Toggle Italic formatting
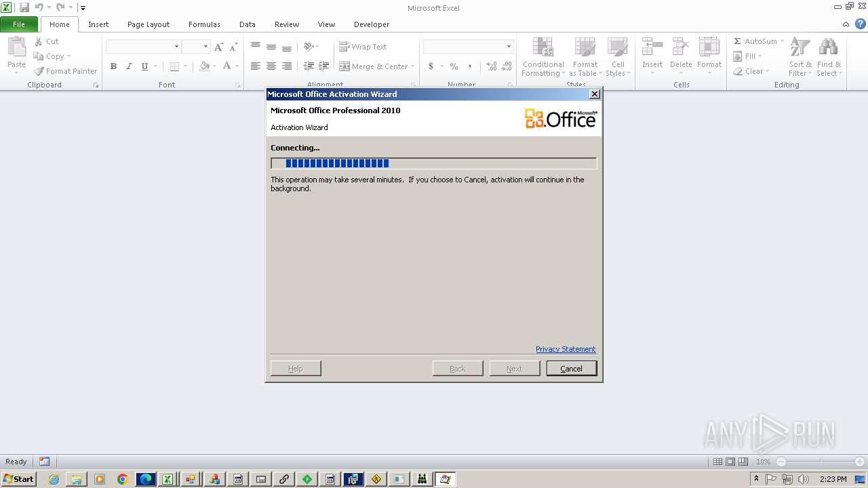Viewport: 868px width, 488px height. coord(129,66)
